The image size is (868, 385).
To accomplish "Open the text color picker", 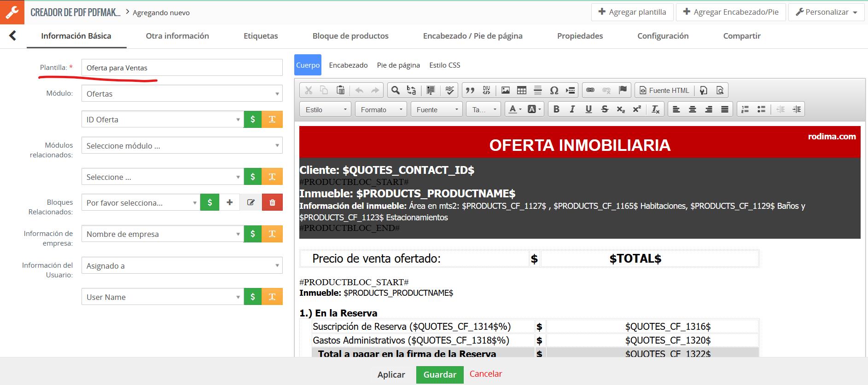I will click(514, 109).
